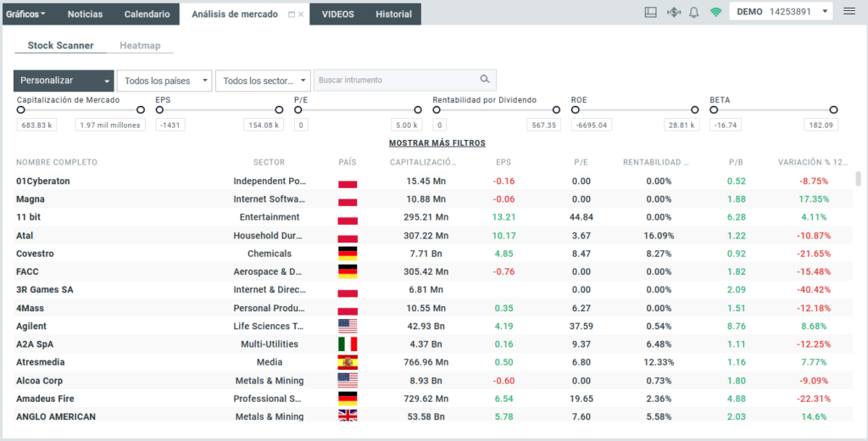Viewport: 868px width, 441px height.
Task: Select the Covestro stock name
Action: (x=35, y=254)
